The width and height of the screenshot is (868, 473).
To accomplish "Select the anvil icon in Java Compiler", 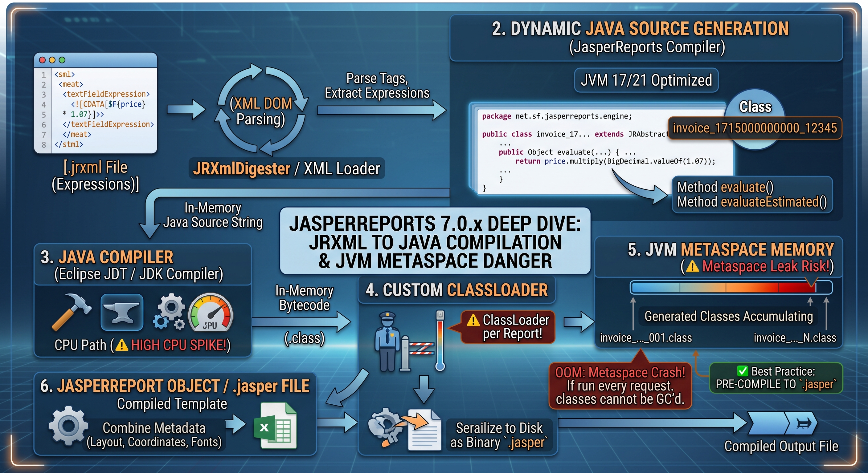I will 122,312.
